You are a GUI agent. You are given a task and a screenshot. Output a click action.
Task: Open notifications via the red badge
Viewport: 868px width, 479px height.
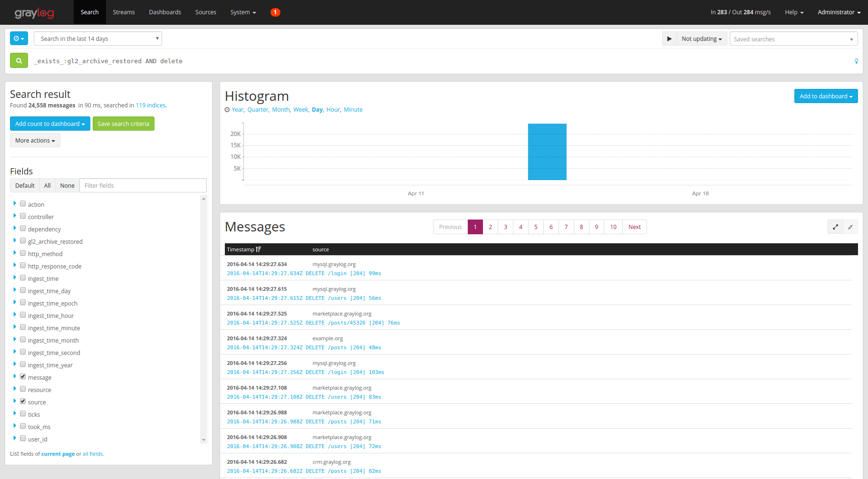[x=275, y=12]
